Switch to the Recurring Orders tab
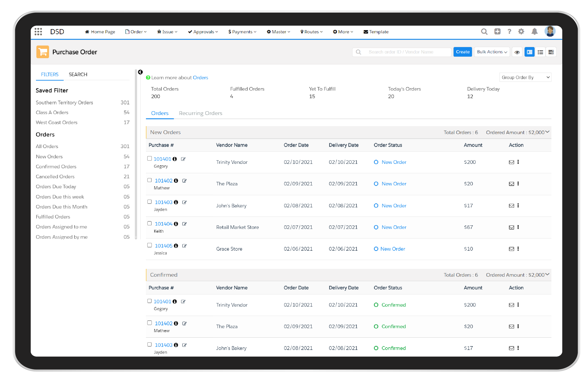 coord(200,113)
